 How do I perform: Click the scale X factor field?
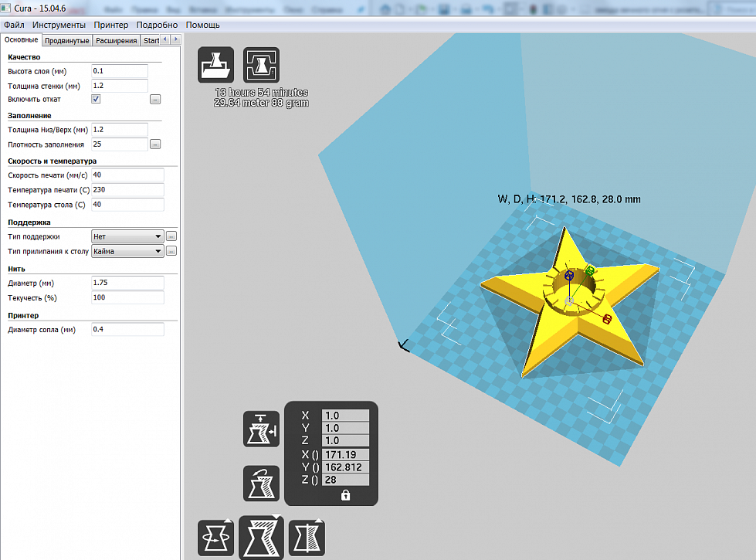(x=346, y=416)
